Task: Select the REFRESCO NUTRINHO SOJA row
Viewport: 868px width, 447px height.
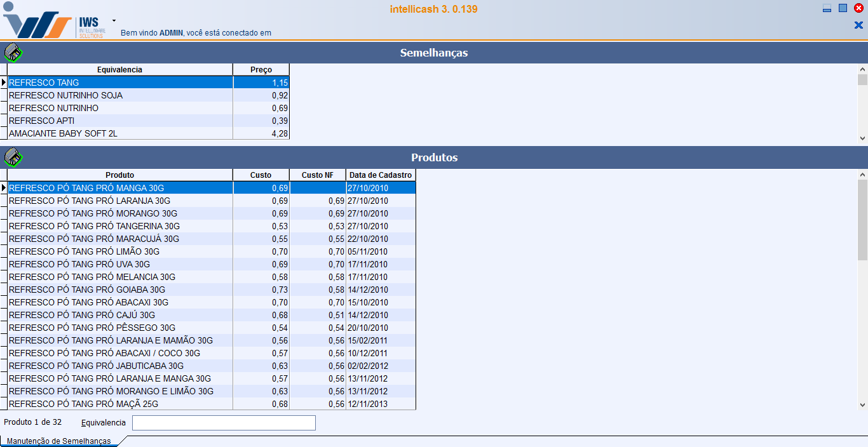Action: (148, 95)
